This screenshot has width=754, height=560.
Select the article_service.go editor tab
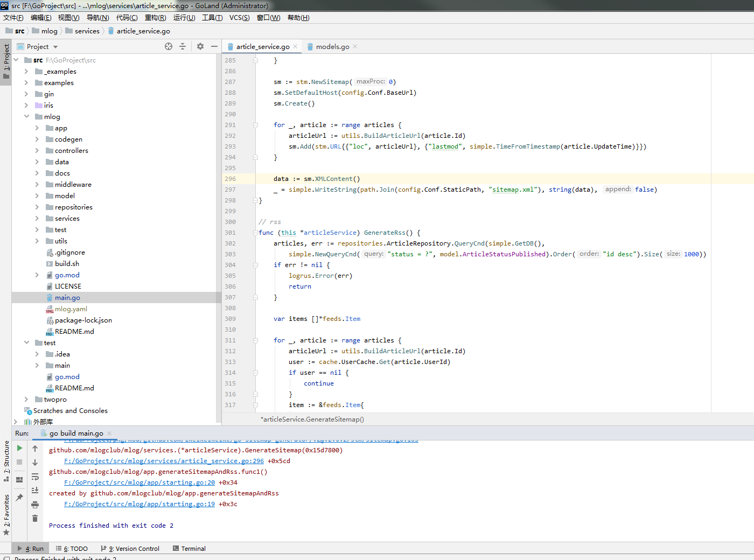click(x=263, y=47)
